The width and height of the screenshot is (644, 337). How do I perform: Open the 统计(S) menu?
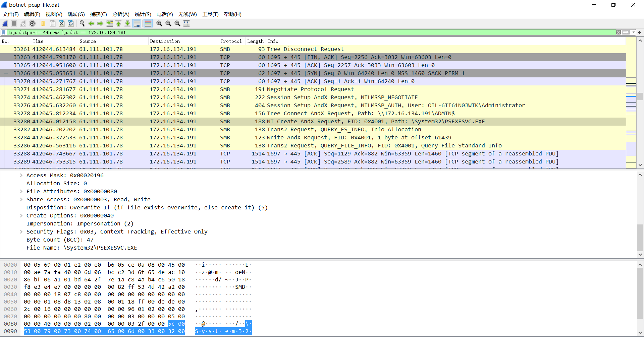pos(143,14)
